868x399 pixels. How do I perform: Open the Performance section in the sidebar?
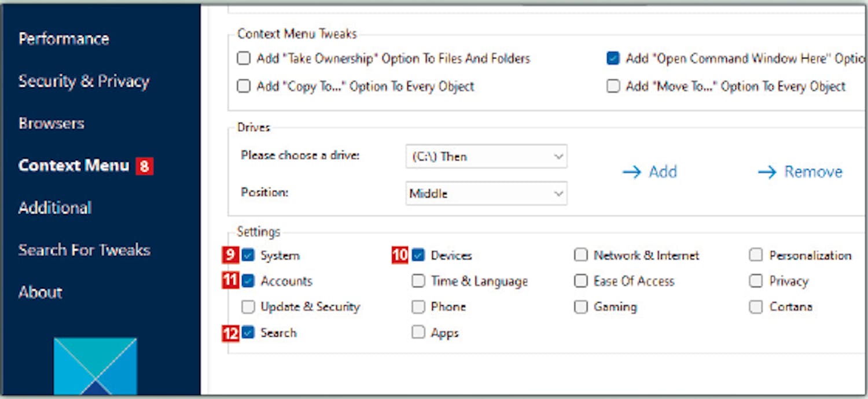coord(64,39)
